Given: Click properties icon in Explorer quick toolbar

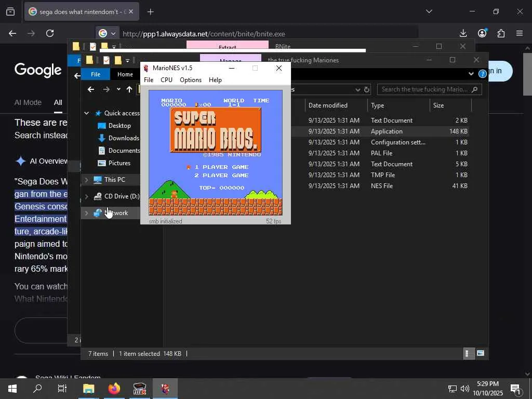Looking at the screenshot, I should (x=106, y=60).
